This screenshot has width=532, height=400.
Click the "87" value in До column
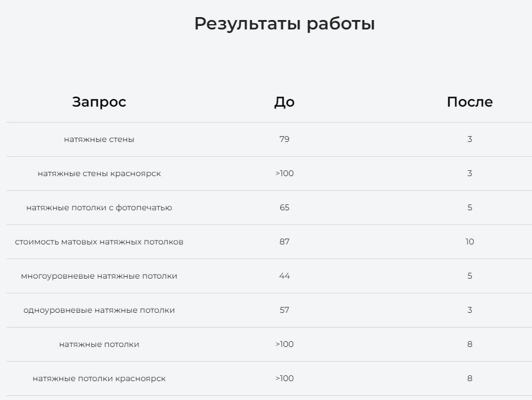284,242
